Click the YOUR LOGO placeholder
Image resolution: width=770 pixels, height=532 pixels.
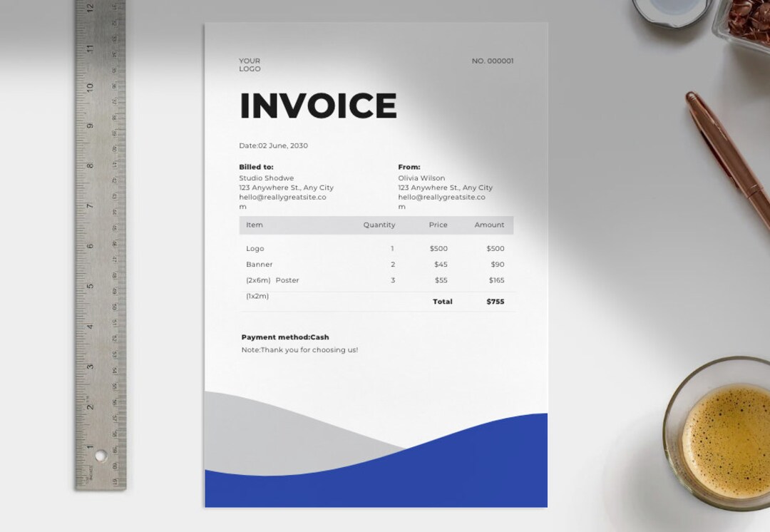point(250,65)
